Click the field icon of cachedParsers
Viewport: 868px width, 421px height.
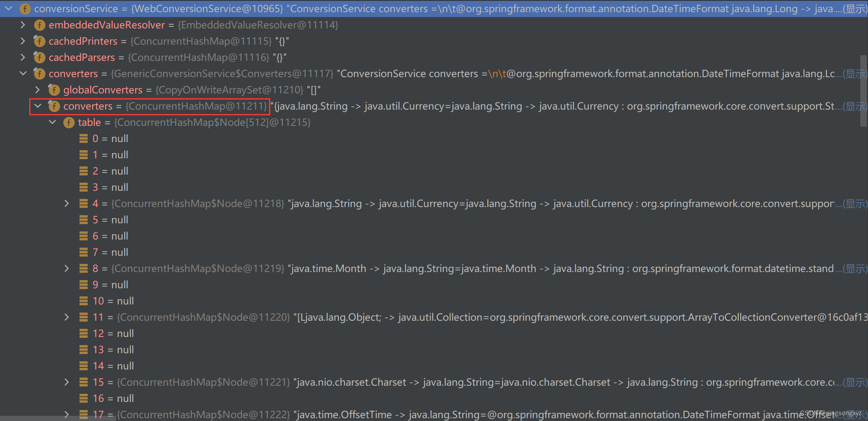coord(39,57)
